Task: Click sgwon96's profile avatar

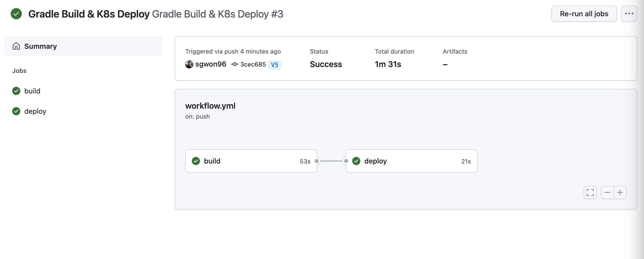Action: coord(189,64)
